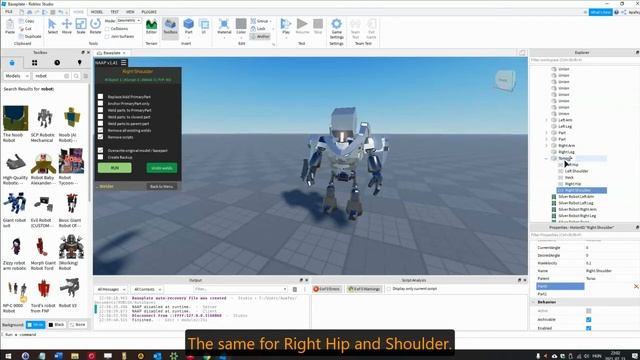This screenshot has height=360, width=640.
Task: Activate the Move tool
Action: [x=67, y=26]
